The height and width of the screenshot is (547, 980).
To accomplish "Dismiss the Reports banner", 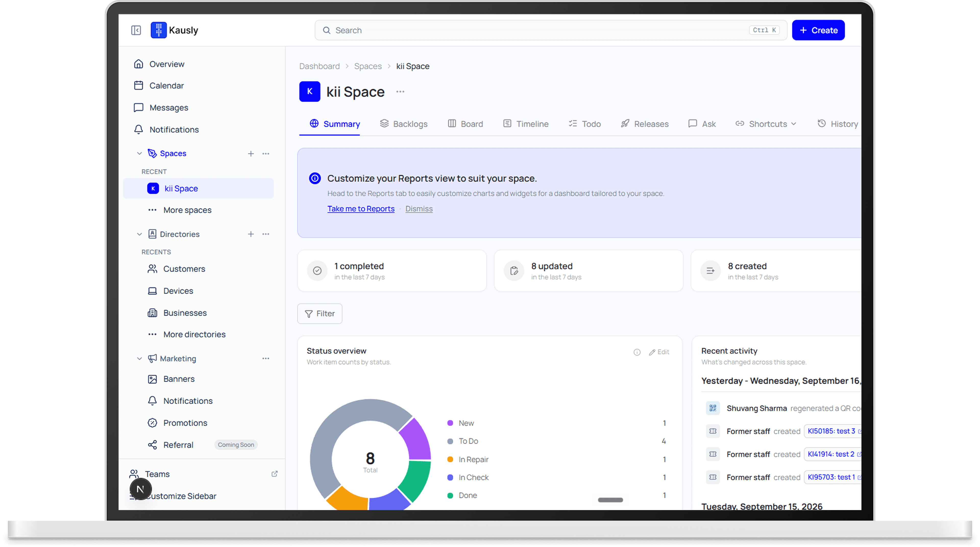I will [x=419, y=209].
